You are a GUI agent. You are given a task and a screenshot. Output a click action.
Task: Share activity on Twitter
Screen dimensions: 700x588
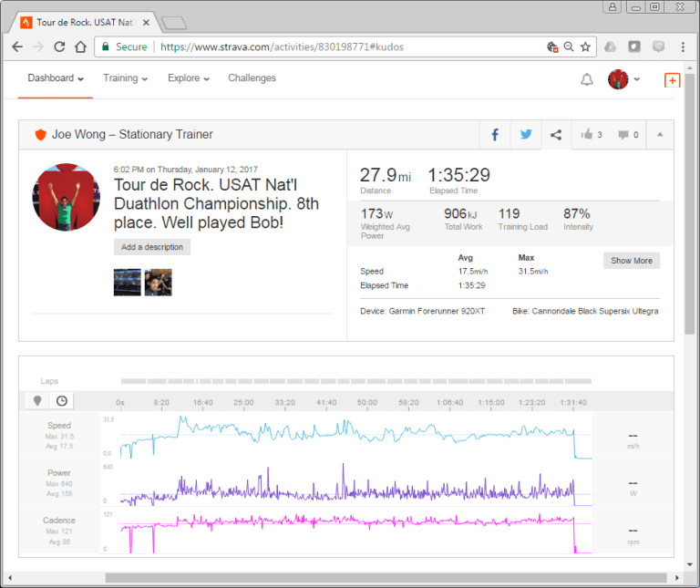(526, 135)
